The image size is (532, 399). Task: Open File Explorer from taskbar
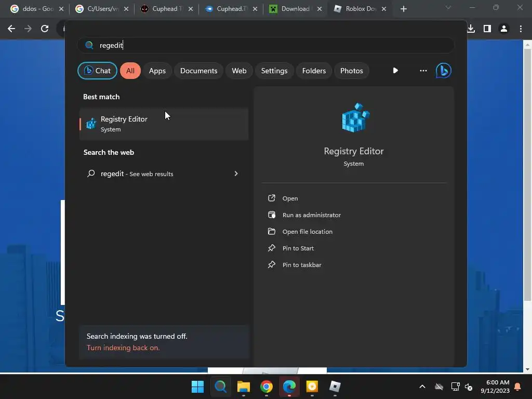tap(243, 387)
